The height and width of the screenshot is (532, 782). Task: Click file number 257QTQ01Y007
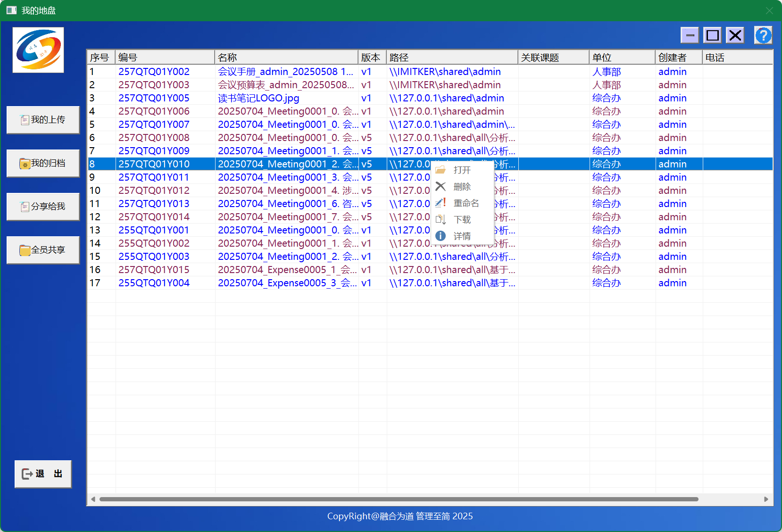tap(154, 125)
